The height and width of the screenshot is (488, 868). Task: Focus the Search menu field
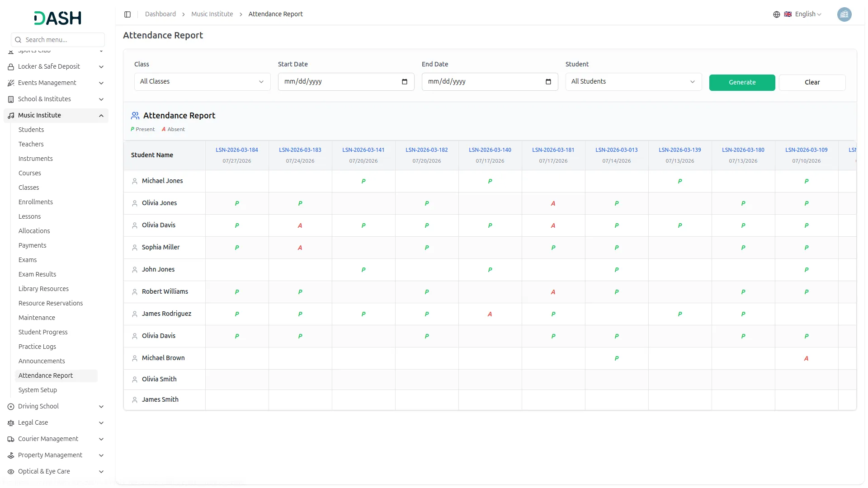point(62,40)
